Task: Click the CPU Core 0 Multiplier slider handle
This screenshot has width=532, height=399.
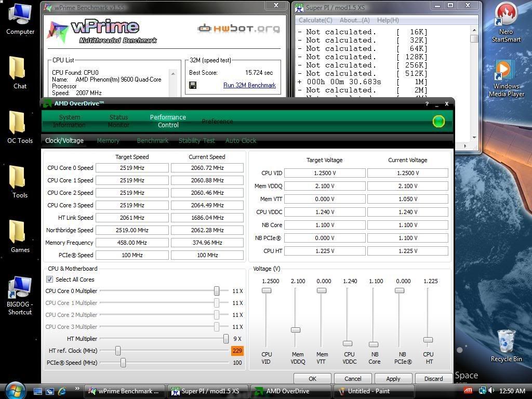Action: (x=217, y=291)
